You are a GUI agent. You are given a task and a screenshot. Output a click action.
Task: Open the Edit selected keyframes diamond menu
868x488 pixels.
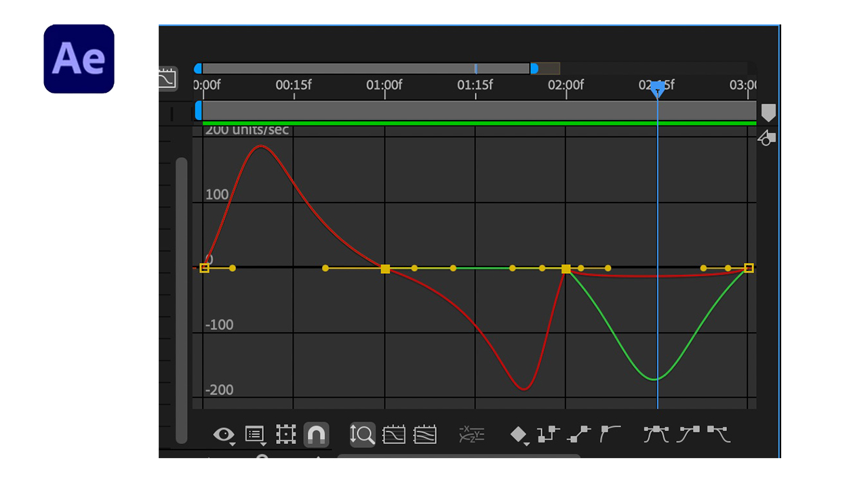[518, 434]
